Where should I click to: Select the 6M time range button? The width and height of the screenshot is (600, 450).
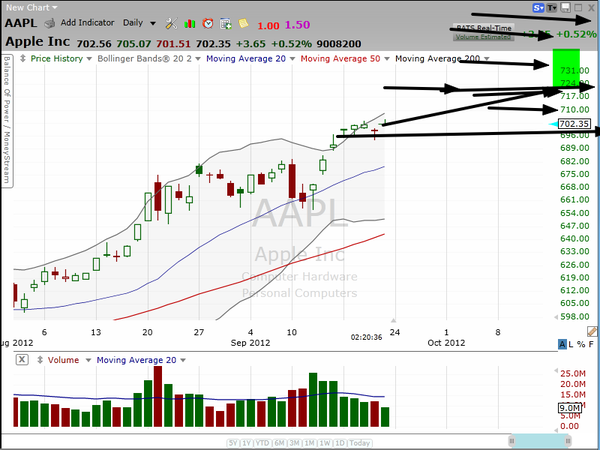[x=279, y=443]
